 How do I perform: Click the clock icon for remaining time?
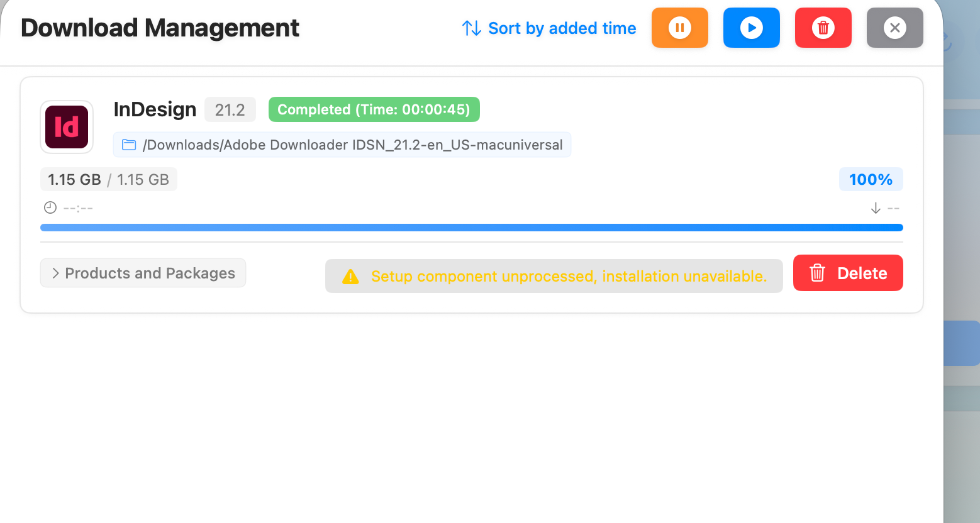50,207
